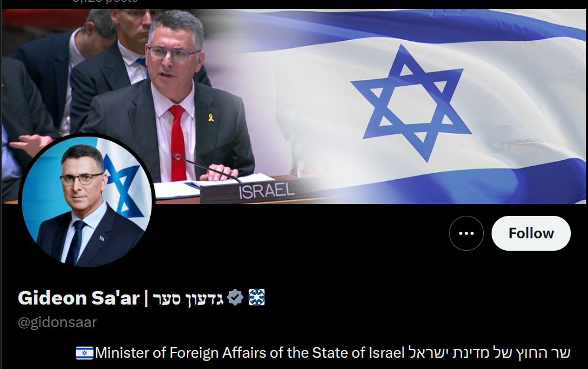Click the ISRAEL nameplate in the banner
Image resolution: width=588 pixels, height=369 pixels.
click(x=266, y=191)
